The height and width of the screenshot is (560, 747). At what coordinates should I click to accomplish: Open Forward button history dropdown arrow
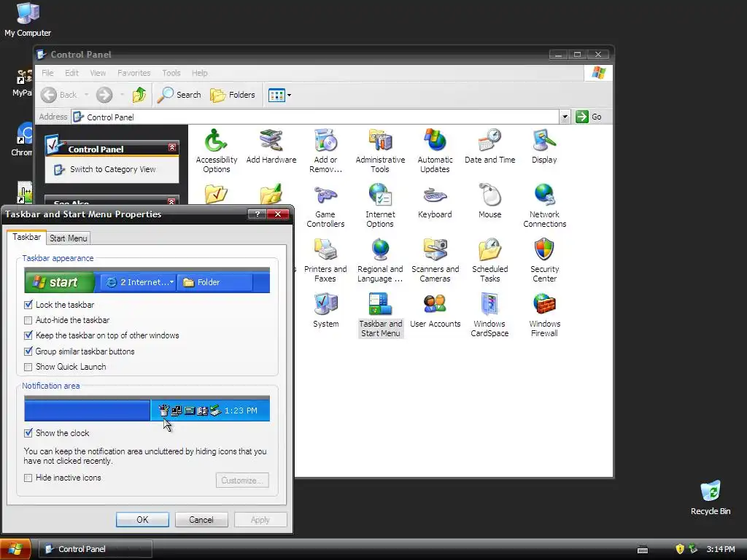122,95
